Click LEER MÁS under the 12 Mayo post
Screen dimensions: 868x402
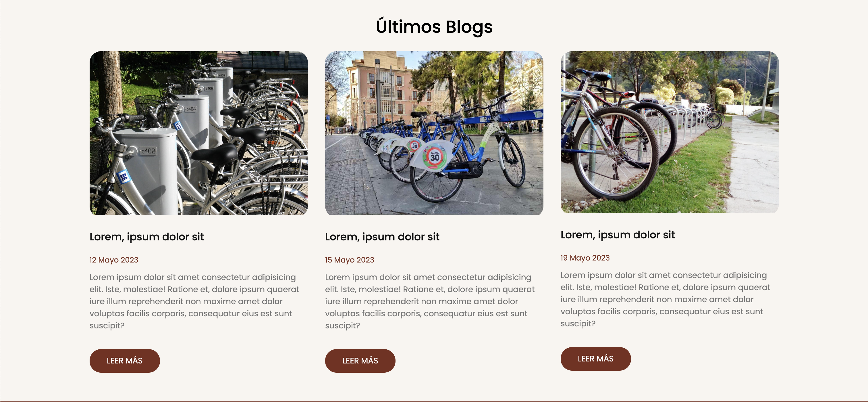click(125, 361)
